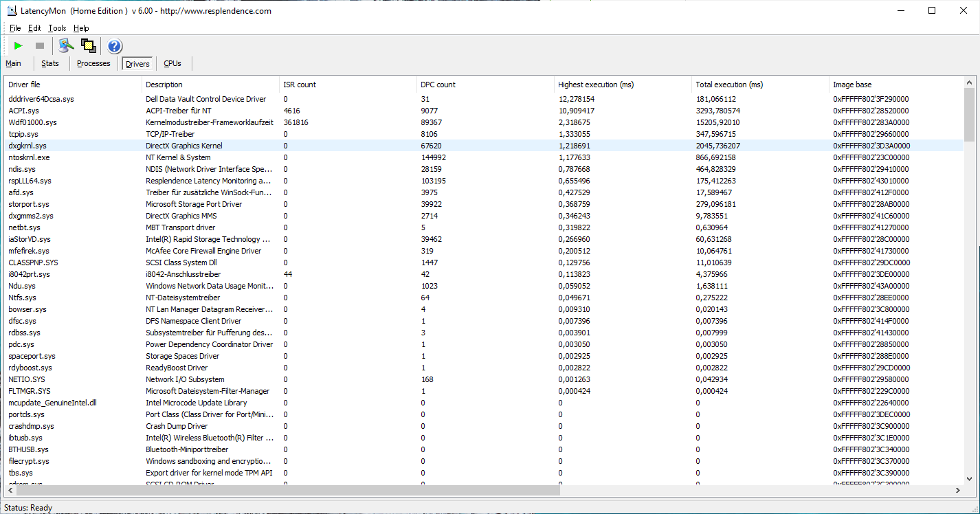The height and width of the screenshot is (514, 980).
Task: Switch to the CPUs tab
Action: coord(172,63)
